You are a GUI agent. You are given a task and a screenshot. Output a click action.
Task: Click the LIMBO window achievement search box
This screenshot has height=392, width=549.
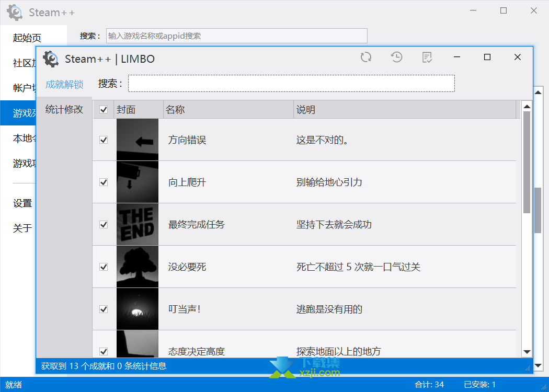(x=291, y=83)
